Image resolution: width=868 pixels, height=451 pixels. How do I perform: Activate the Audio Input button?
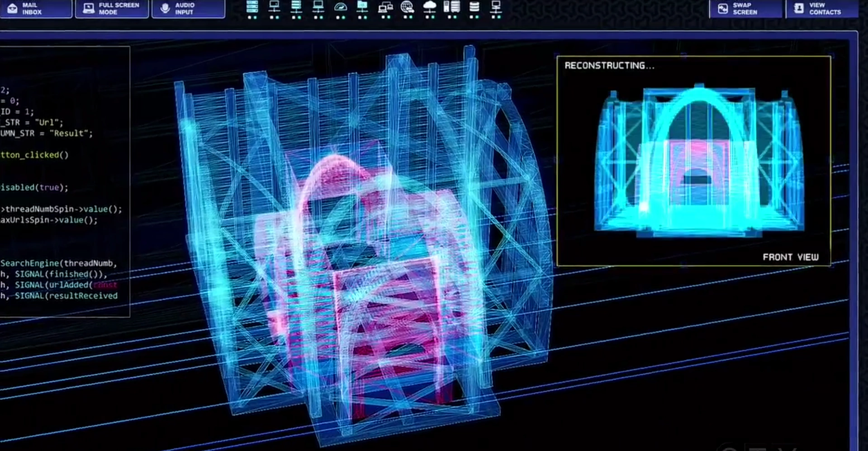[188, 9]
